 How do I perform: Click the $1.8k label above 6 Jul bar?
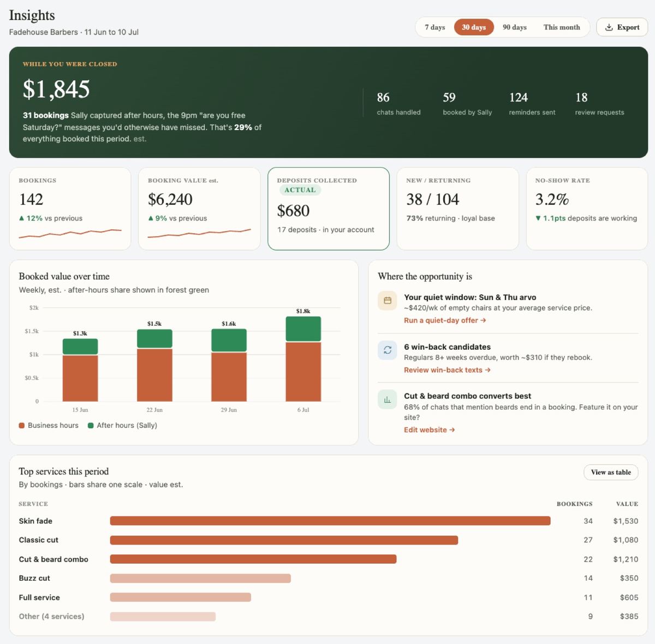[303, 311]
